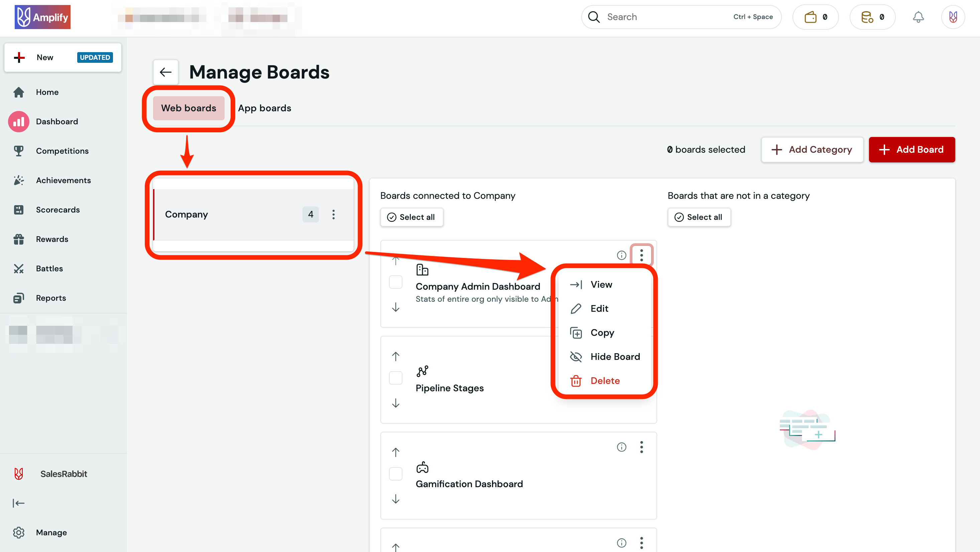Click the Achievements sidebar icon

point(19,180)
